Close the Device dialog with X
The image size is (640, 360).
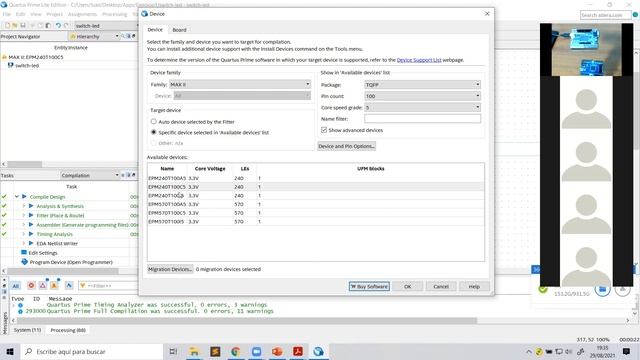[x=487, y=13]
